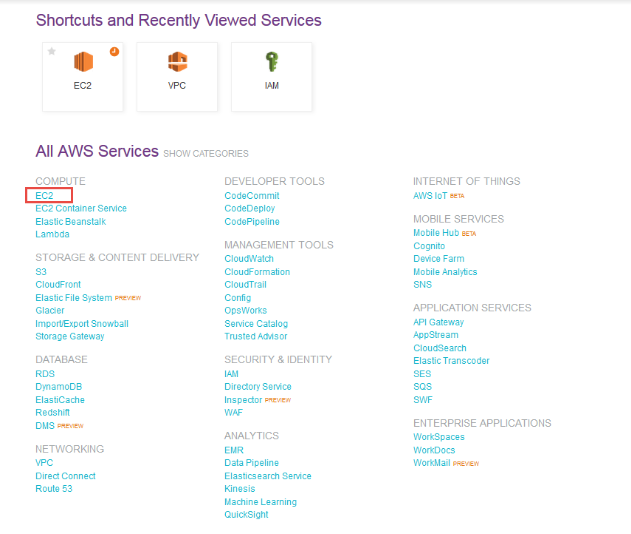
Task: Toggle the star on EC2 tile
Action: 52,51
